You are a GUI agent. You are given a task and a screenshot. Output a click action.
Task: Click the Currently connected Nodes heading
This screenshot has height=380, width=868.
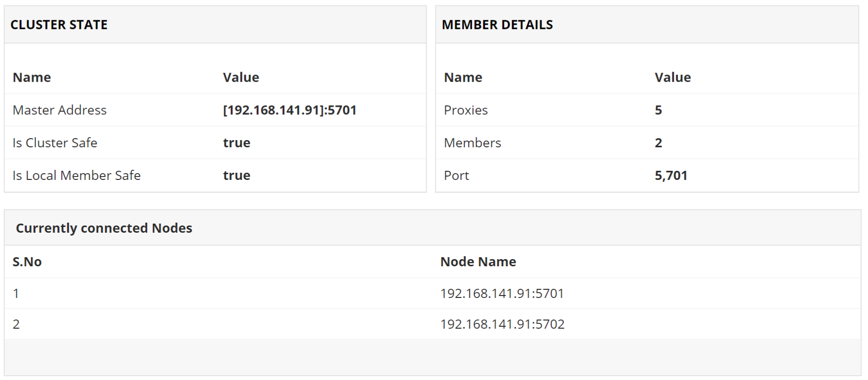pos(104,228)
